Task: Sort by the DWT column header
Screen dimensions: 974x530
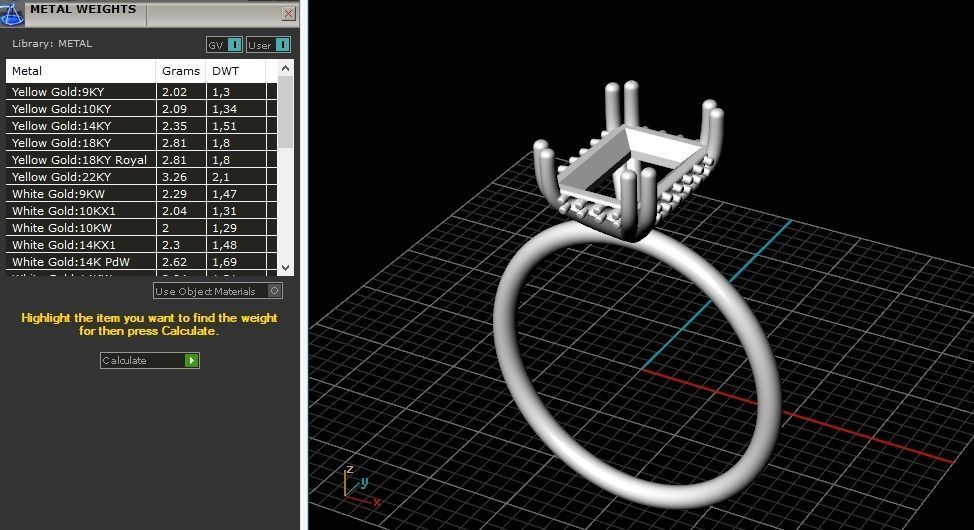Action: tap(236, 71)
